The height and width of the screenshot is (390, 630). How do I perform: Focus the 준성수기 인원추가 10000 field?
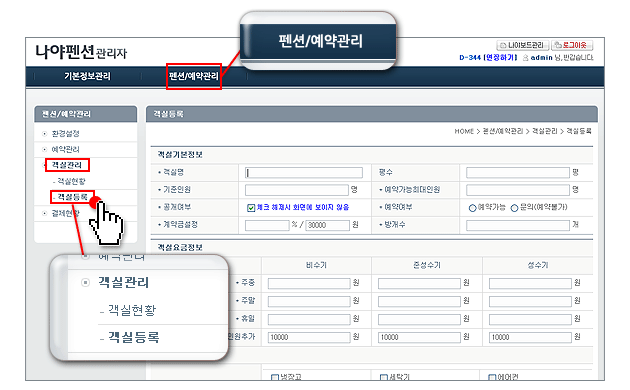click(x=419, y=337)
